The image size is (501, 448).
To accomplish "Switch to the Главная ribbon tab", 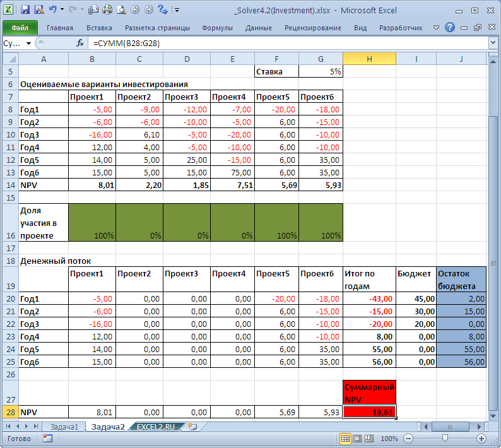I will point(60,28).
